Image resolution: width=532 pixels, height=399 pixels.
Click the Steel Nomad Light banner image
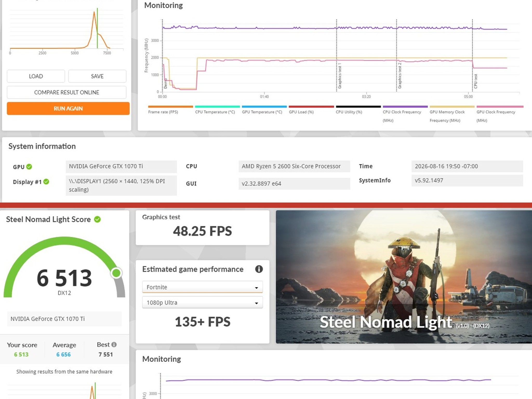404,277
